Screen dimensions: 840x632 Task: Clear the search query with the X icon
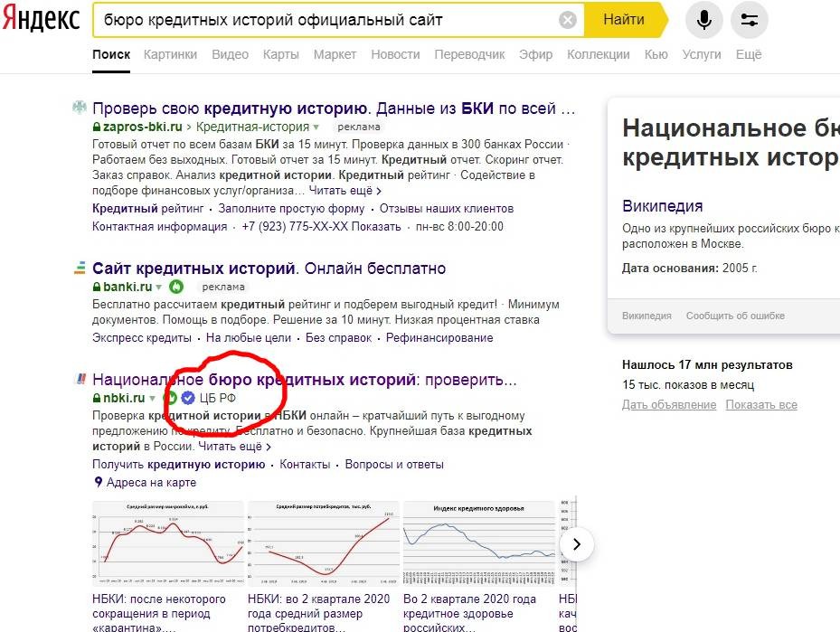pyautogui.click(x=567, y=21)
